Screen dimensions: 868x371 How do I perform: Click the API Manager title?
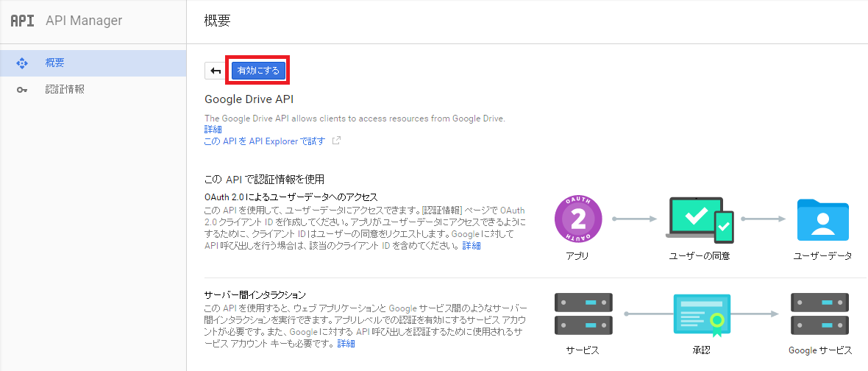(x=84, y=21)
